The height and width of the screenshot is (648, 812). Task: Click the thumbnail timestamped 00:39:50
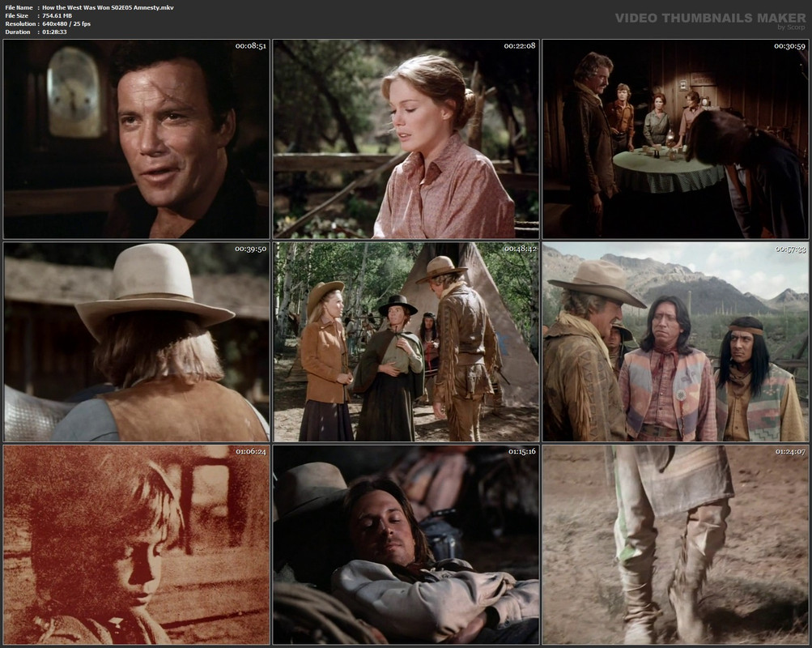pos(137,342)
